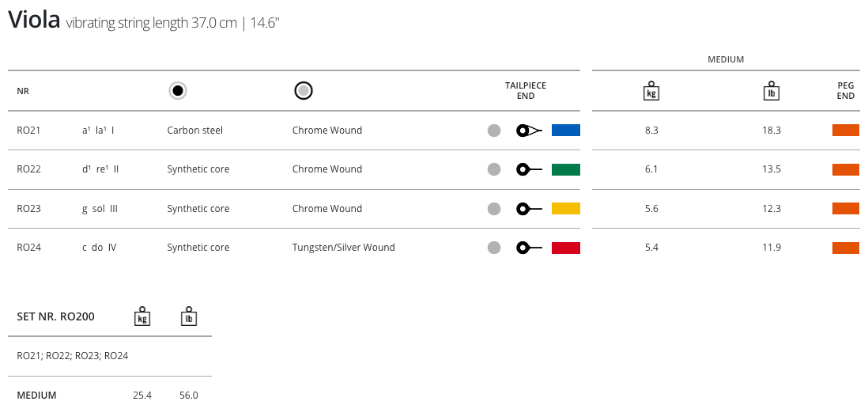Screen dimensions: 868x409
Task: Click the ball-end icon in RO22 row
Action: pyautogui.click(x=528, y=169)
